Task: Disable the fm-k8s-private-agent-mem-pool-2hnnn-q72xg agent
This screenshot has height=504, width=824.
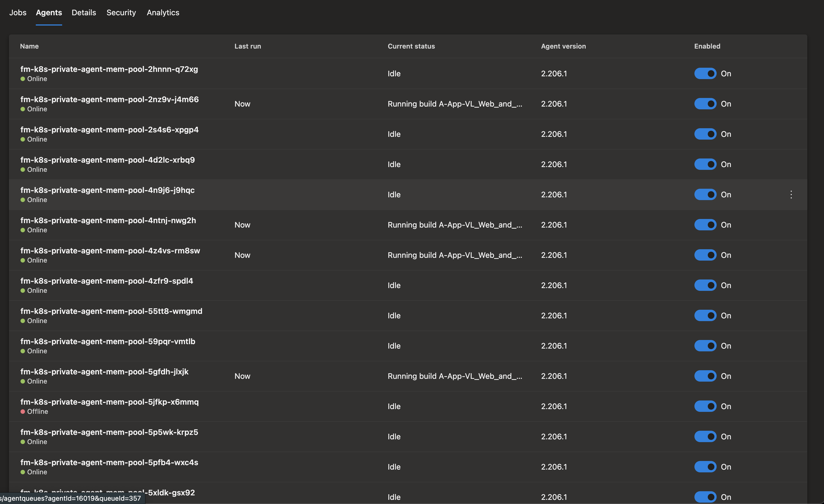Action: tap(705, 74)
